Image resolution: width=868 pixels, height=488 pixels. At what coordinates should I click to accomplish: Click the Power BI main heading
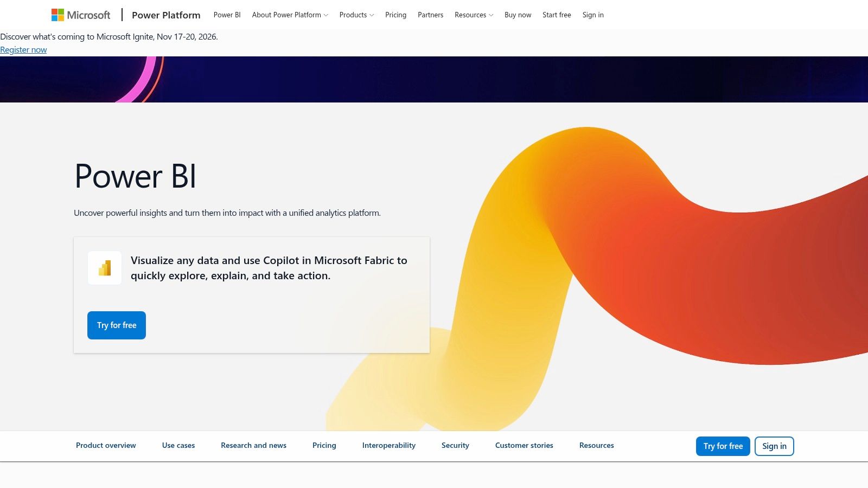[x=135, y=176]
